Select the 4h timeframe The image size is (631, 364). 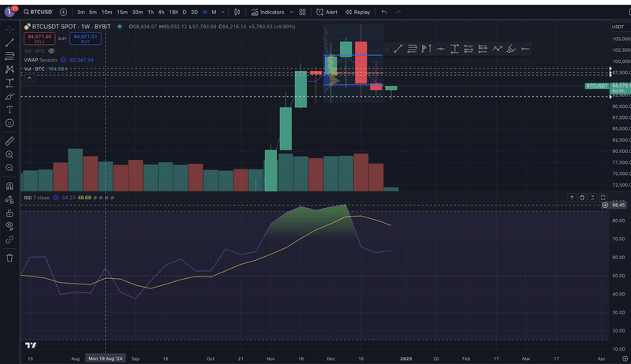161,12
